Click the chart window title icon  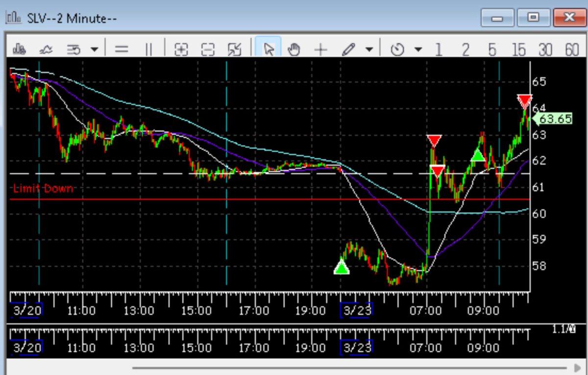coord(13,18)
